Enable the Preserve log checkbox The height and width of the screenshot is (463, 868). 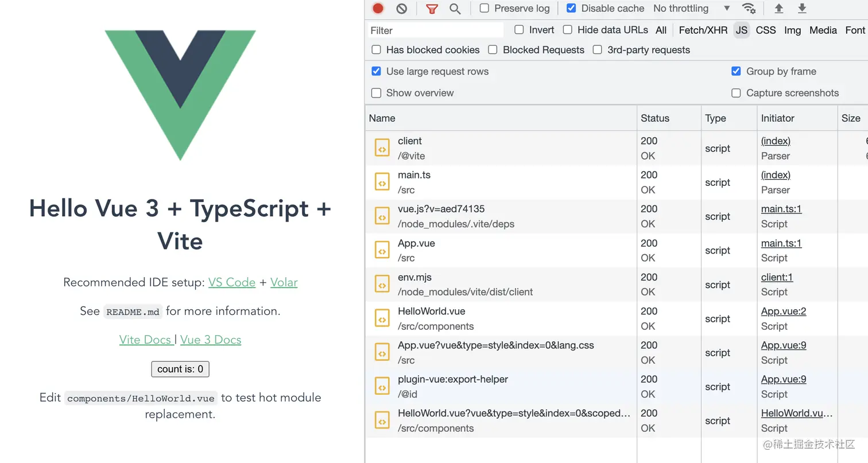[485, 8]
